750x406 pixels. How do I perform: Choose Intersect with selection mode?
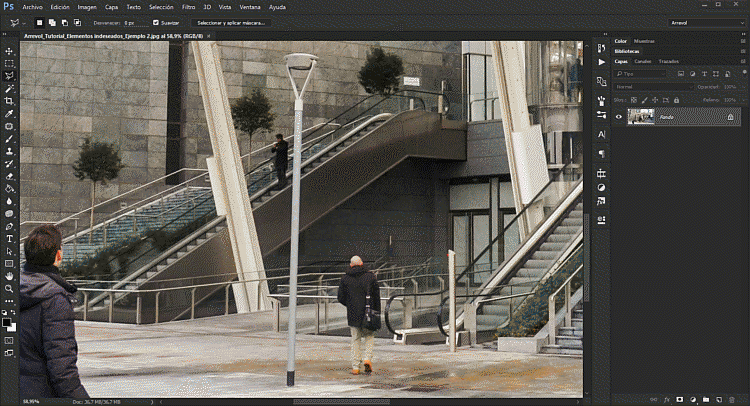pyautogui.click(x=77, y=22)
